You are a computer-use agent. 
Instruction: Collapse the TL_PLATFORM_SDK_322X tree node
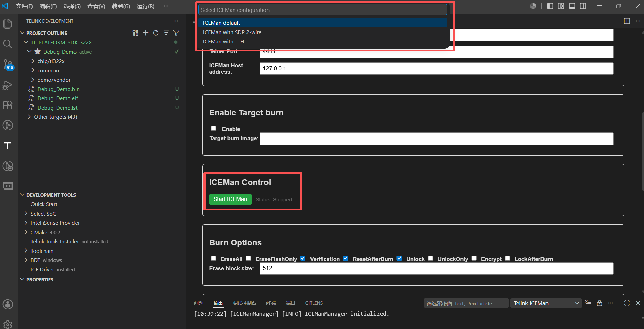click(26, 42)
